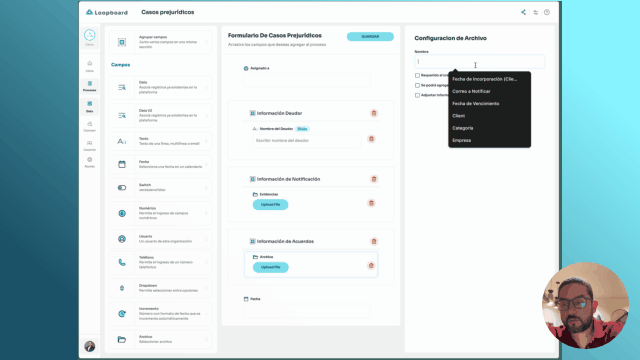
Task: Check the Requerido checkbox
Action: pyautogui.click(x=417, y=76)
